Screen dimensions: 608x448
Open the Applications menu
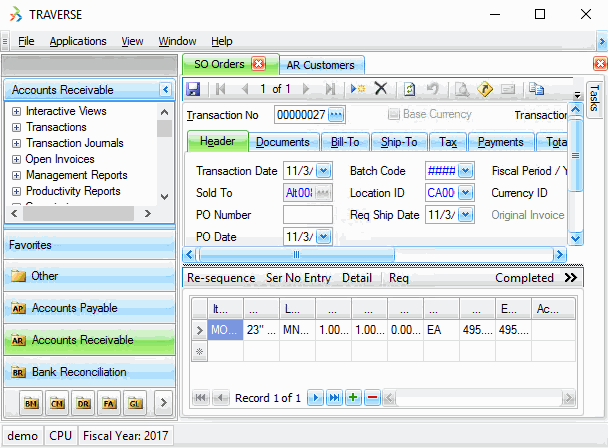78,41
